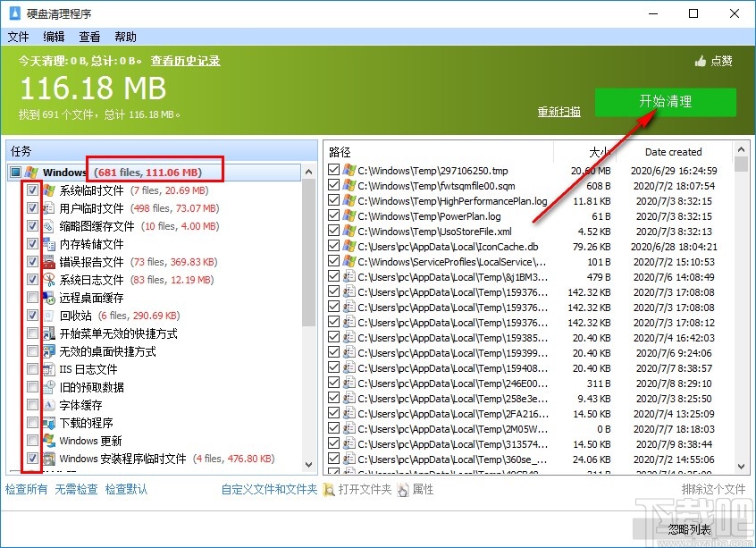Click the 开始菜单无效的快捷方式 icon

tap(48, 333)
